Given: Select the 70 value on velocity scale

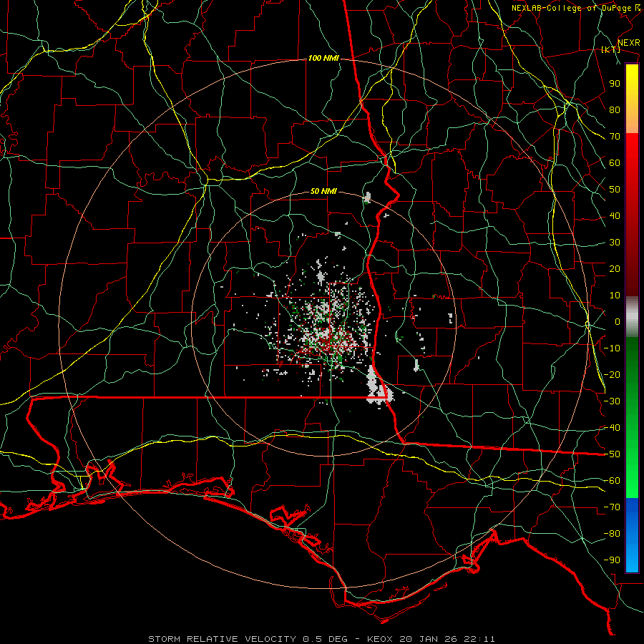Looking at the screenshot, I should 615,137.
